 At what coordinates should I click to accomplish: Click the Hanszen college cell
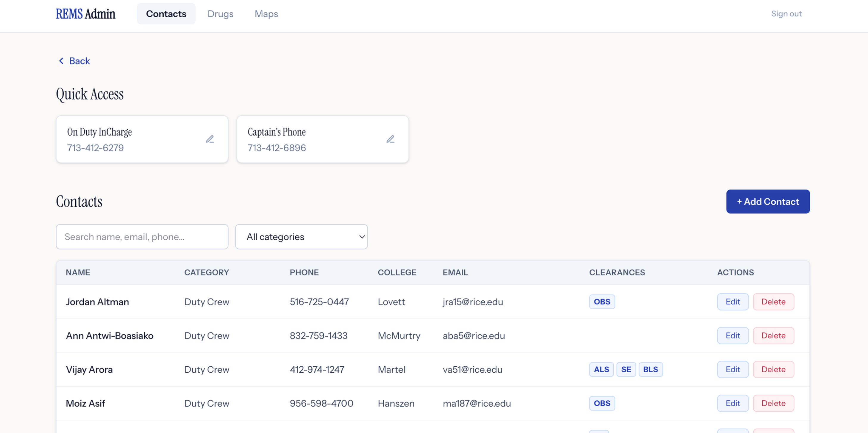396,403
